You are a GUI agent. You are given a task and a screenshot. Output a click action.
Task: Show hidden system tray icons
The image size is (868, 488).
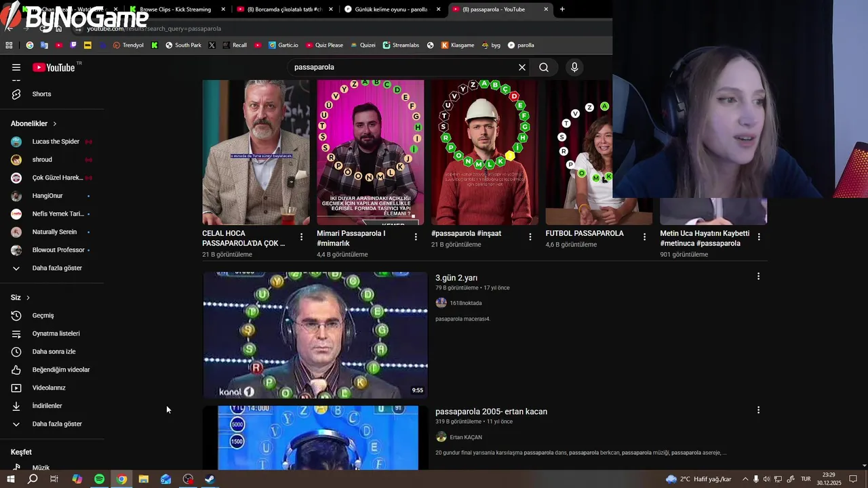pyautogui.click(x=745, y=479)
